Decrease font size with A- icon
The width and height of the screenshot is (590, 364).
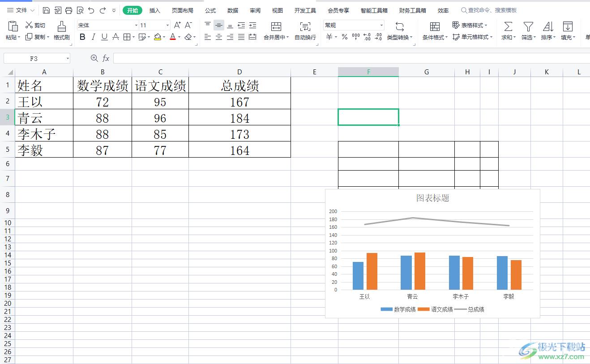pos(188,25)
